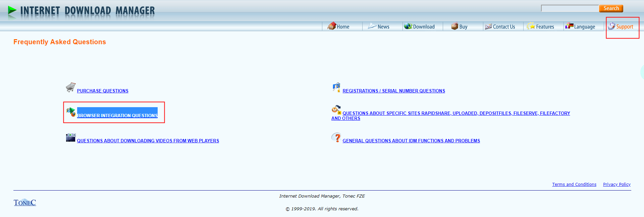644x217 pixels.
Task: Open Registrations / Serial Number Questions link
Action: [x=394, y=91]
